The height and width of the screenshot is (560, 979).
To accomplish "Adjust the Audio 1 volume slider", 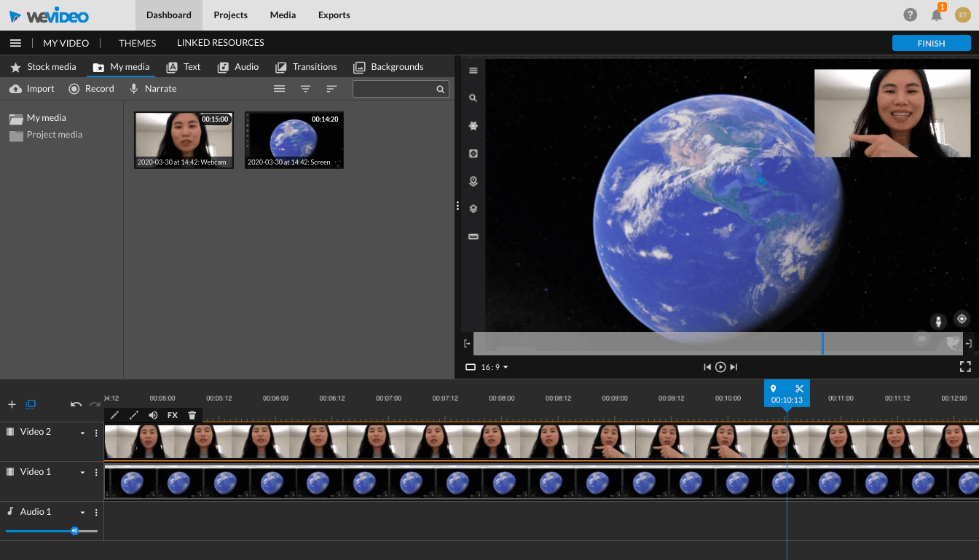I will [x=74, y=531].
